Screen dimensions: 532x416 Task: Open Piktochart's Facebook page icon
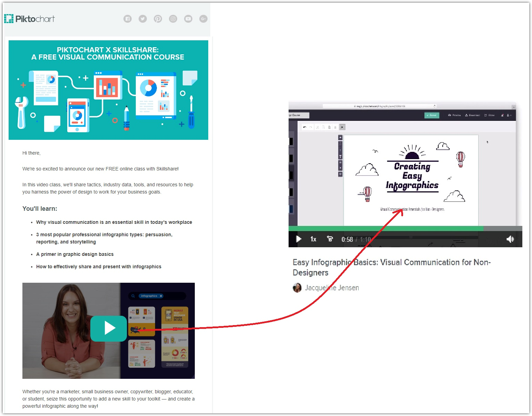coord(128,19)
